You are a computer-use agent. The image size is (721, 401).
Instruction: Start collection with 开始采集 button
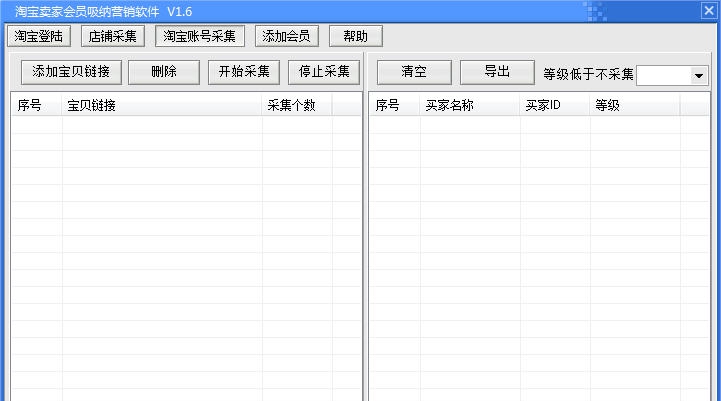(244, 72)
